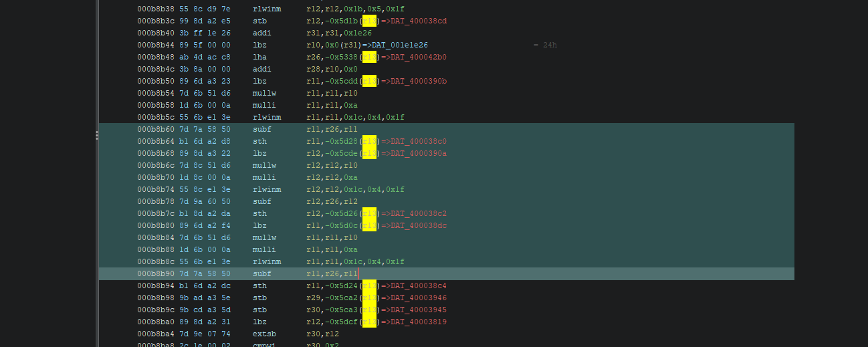Open the DAT_400038dc reference

click(419, 226)
